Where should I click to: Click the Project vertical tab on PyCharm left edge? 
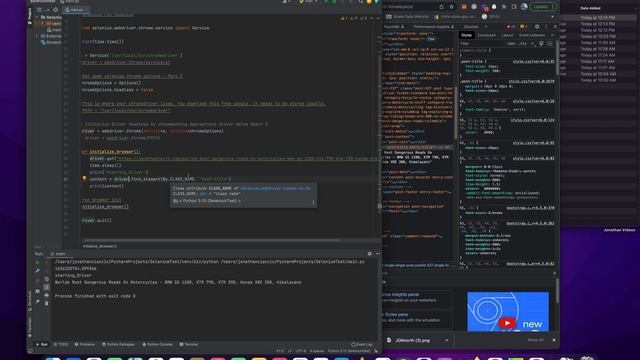coord(29,15)
